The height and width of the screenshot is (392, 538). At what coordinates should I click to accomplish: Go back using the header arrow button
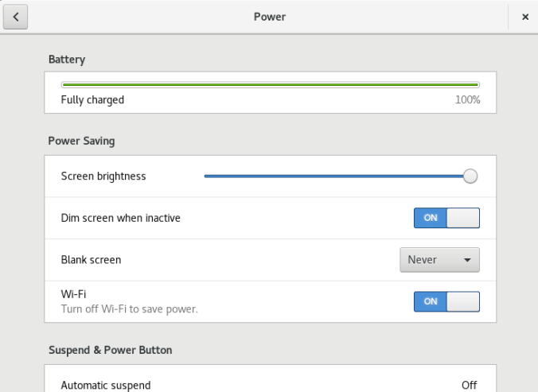pos(16,17)
